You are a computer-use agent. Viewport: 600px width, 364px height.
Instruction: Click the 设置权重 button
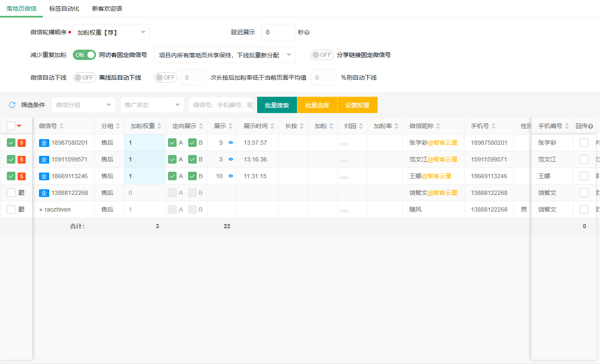tap(357, 105)
